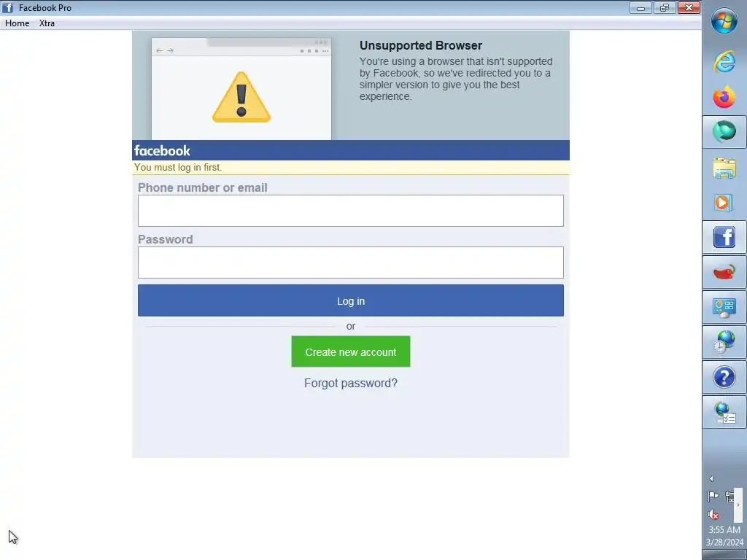
Task: Click the yellow warning triangle image
Action: [241, 97]
